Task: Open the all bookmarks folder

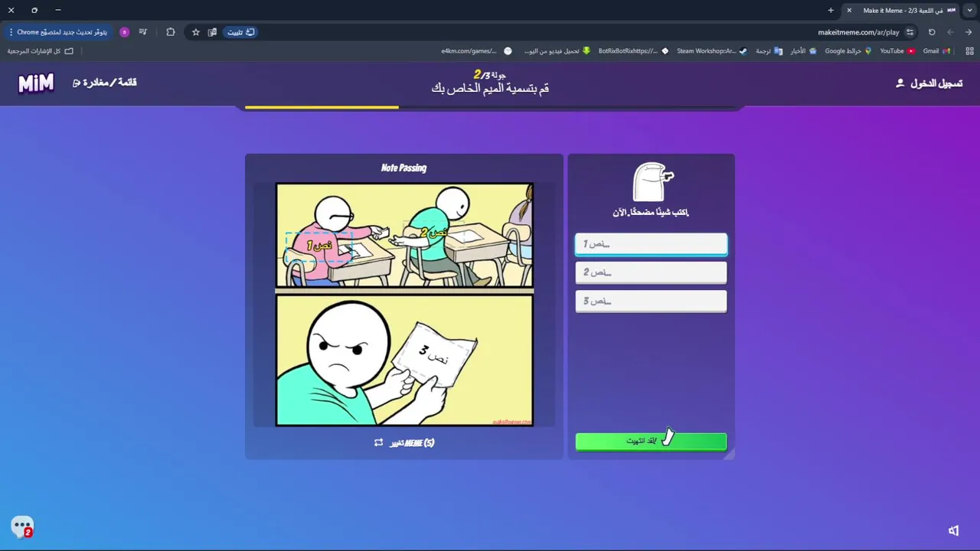Action: [x=41, y=51]
